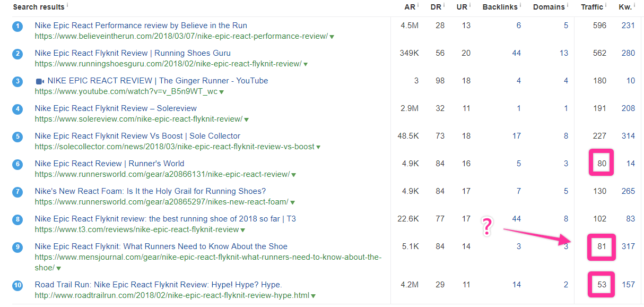Click the Backlinks column header
Screen dimensions: 644x307
500,7
